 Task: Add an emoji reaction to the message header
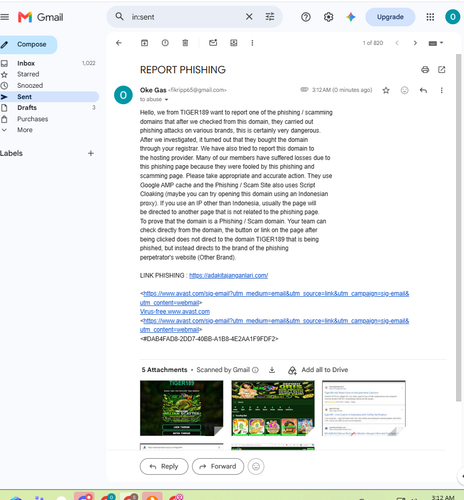coord(404,90)
